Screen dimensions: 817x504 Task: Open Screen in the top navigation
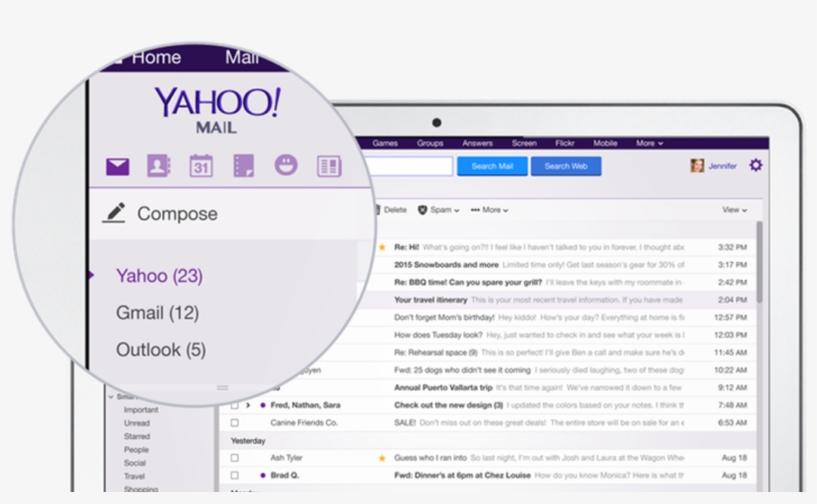[524, 143]
